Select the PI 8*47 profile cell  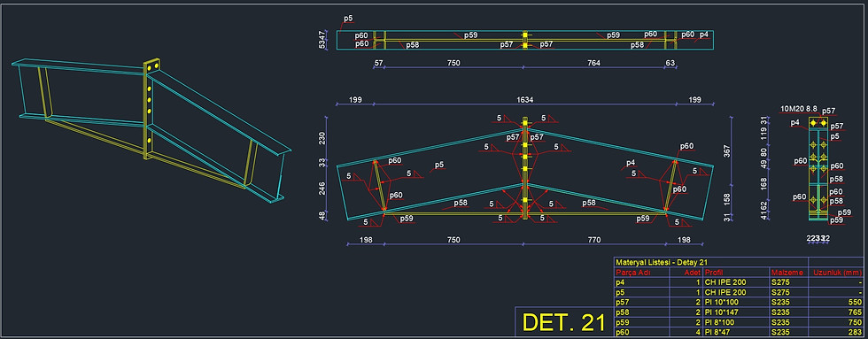pyautogui.click(x=718, y=332)
